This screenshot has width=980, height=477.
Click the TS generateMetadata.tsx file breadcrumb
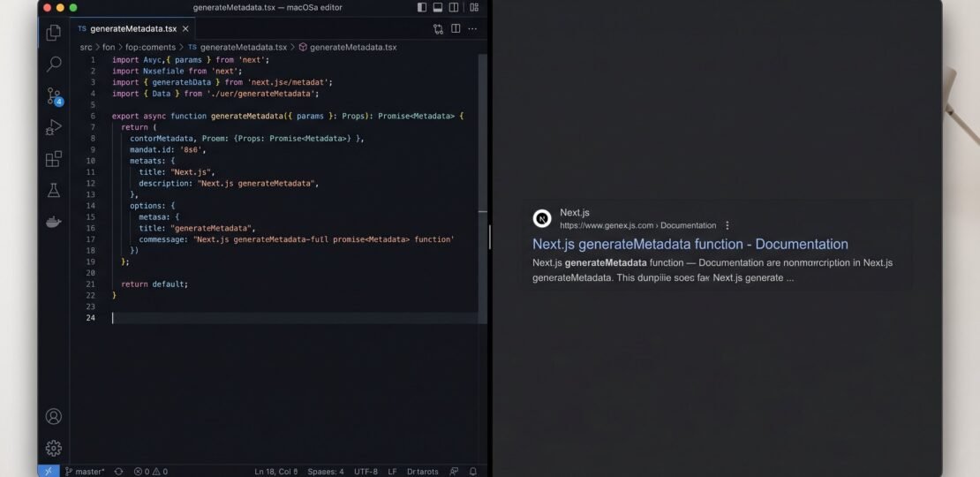tap(237, 47)
